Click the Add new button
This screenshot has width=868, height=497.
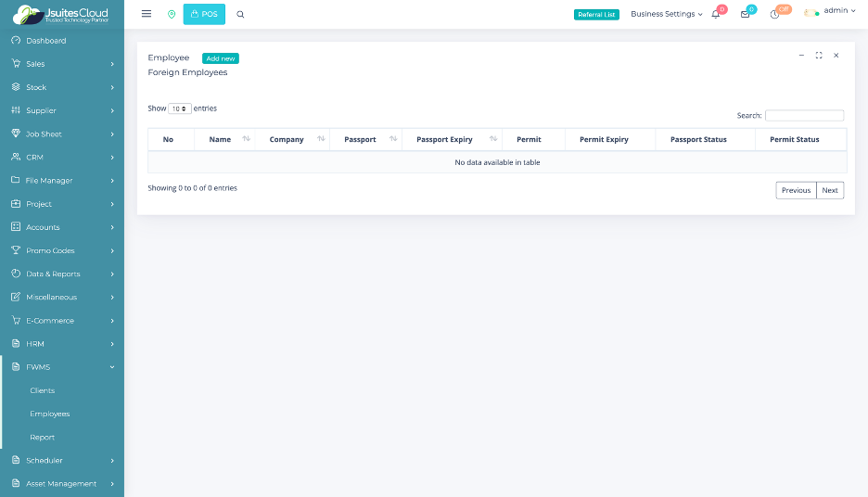(221, 58)
